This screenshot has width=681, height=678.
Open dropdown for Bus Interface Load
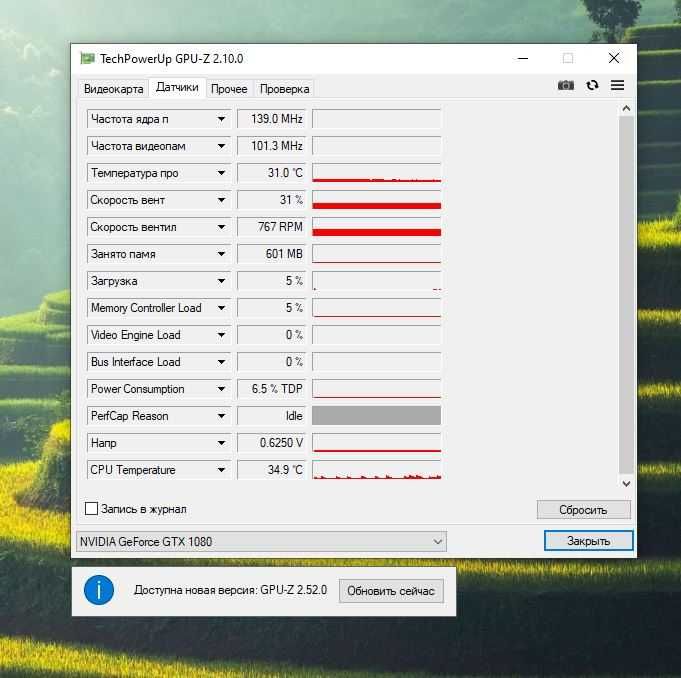point(221,362)
